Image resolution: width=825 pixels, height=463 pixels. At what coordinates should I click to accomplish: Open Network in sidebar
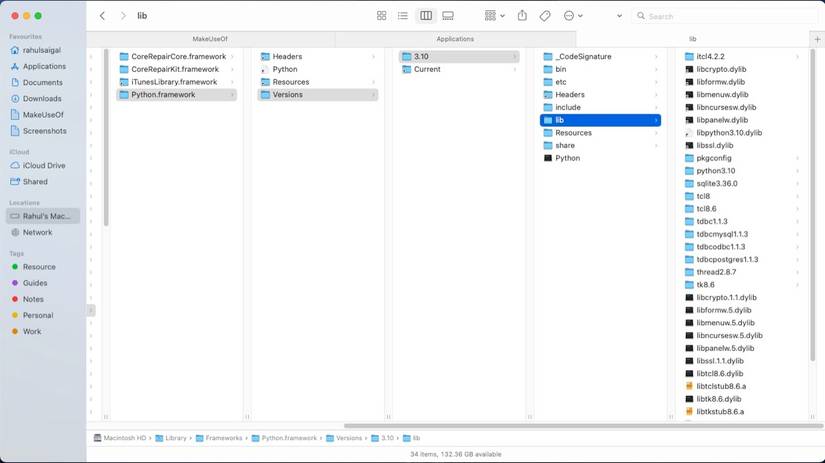(x=37, y=232)
